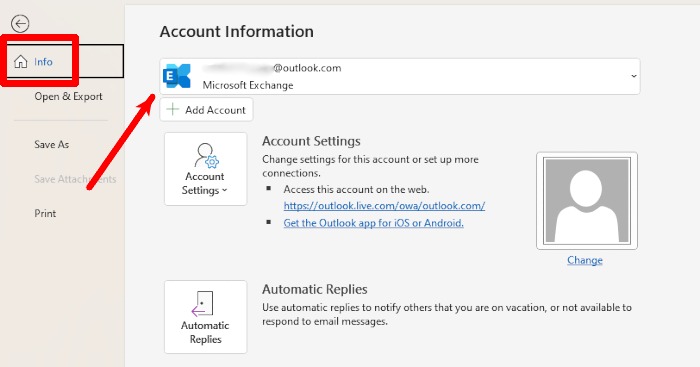
Task: Click the plus icon on Add Account
Action: [x=172, y=109]
